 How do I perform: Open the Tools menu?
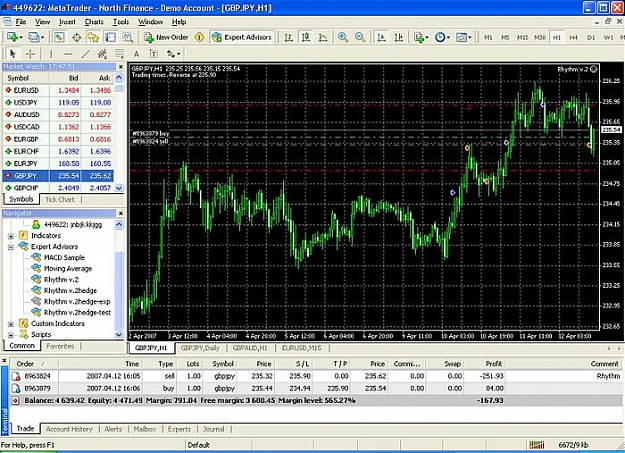click(x=121, y=22)
